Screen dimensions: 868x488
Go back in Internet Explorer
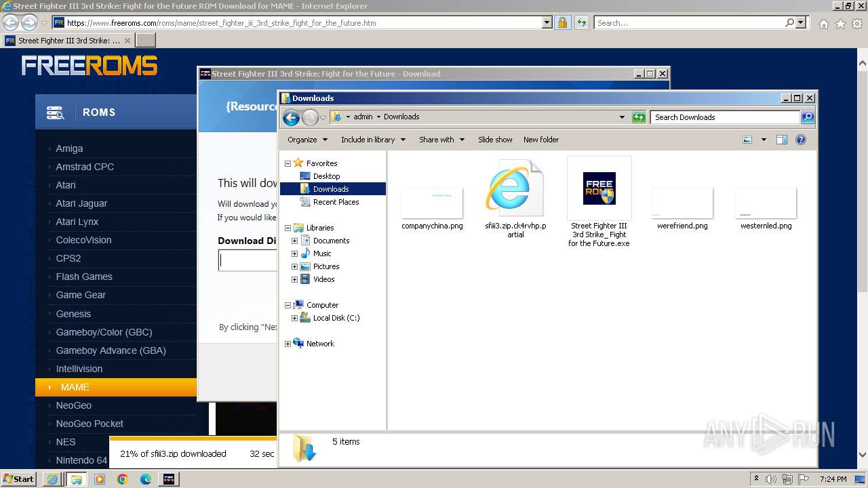[x=11, y=23]
